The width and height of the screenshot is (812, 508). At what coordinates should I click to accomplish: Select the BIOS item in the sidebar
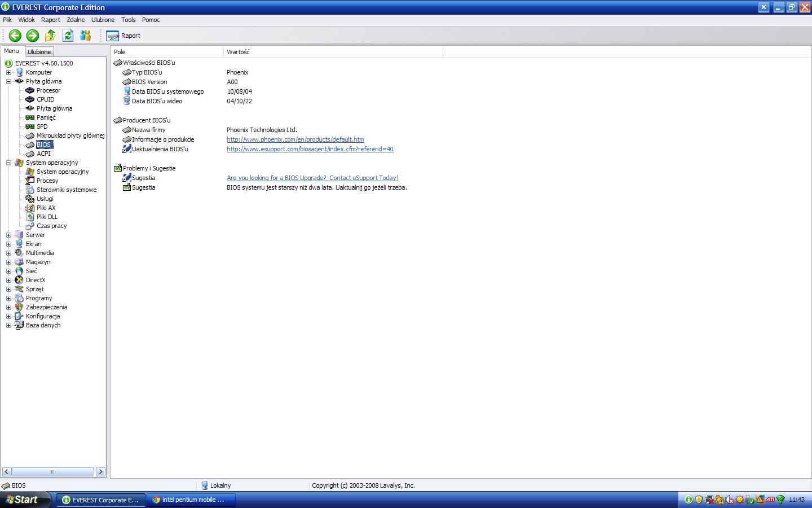[43, 144]
